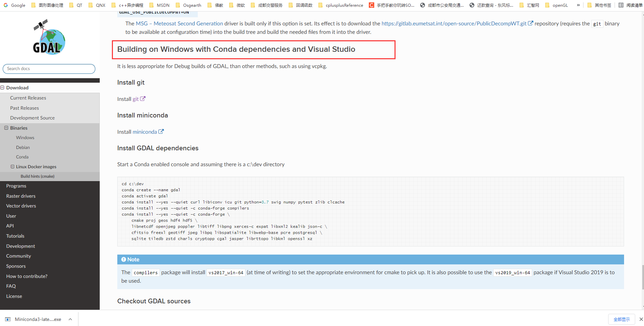Open the 汇智网 bookmark folder
The height and width of the screenshot is (326, 644).
[x=529, y=5]
